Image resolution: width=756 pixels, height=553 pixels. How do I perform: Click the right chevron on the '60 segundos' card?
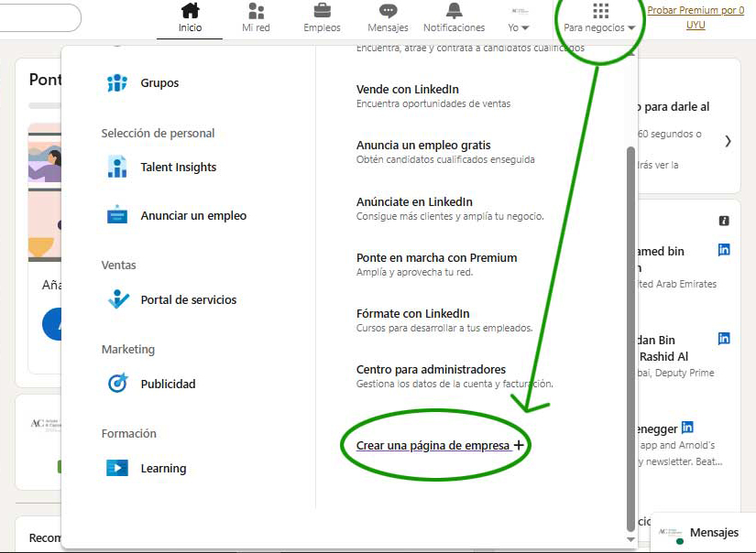pyautogui.click(x=728, y=141)
